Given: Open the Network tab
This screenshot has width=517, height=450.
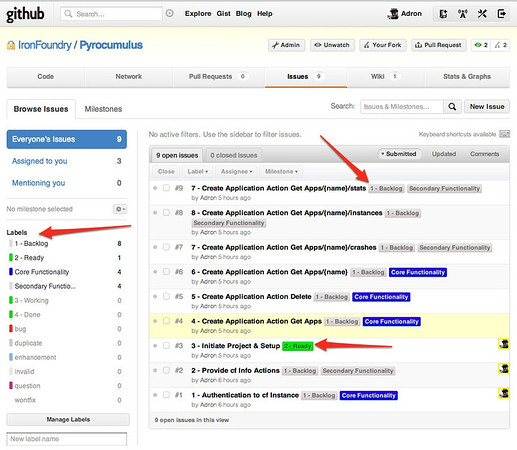Looking at the screenshot, I should point(129,77).
